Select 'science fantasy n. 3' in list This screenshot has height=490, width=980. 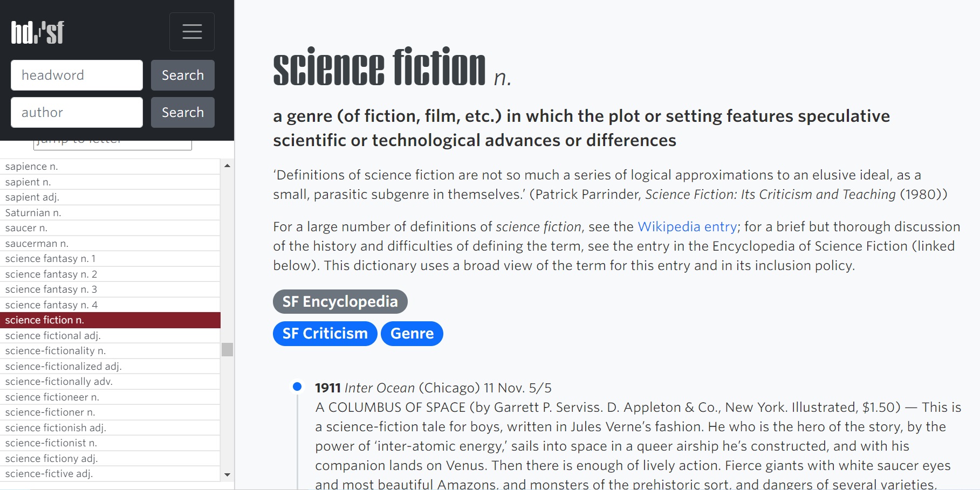(x=51, y=289)
